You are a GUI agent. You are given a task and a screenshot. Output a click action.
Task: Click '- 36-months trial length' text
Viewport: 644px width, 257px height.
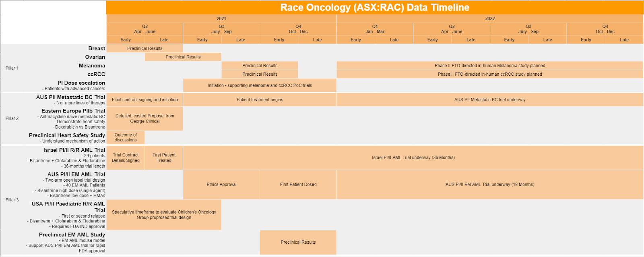(x=83, y=166)
